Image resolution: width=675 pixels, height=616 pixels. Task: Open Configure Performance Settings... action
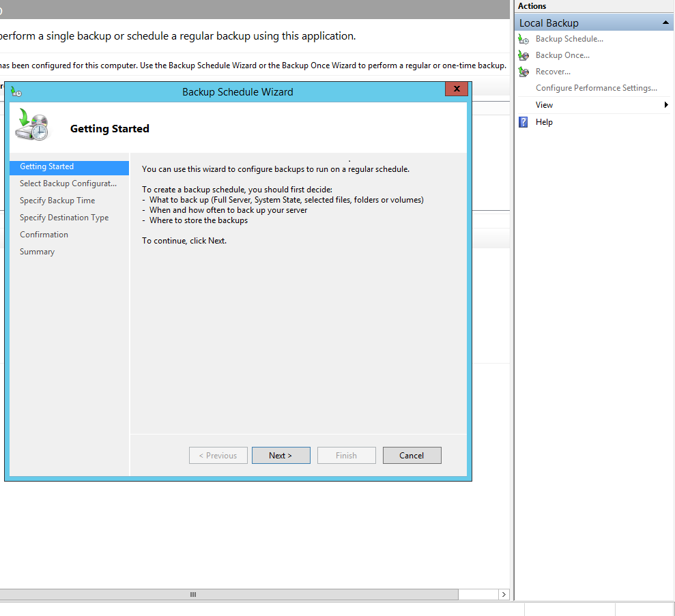pos(597,88)
